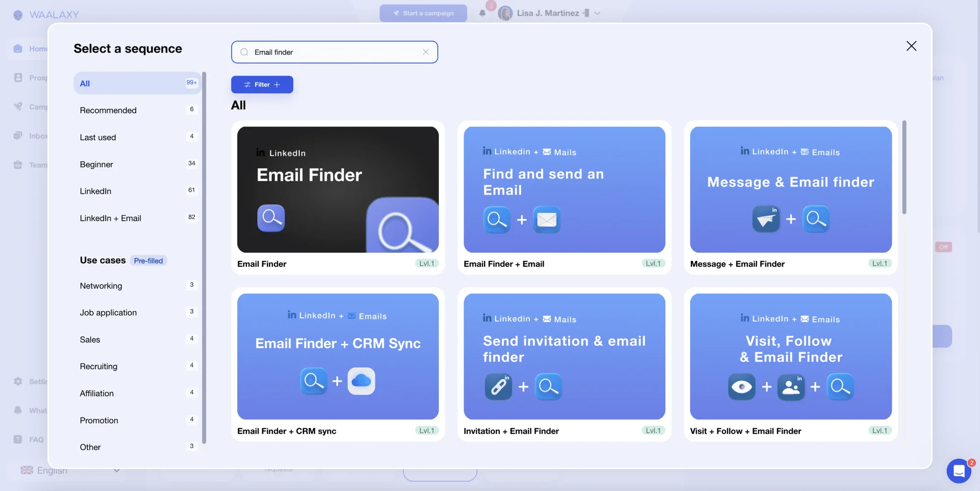Select the Last used category

point(137,137)
